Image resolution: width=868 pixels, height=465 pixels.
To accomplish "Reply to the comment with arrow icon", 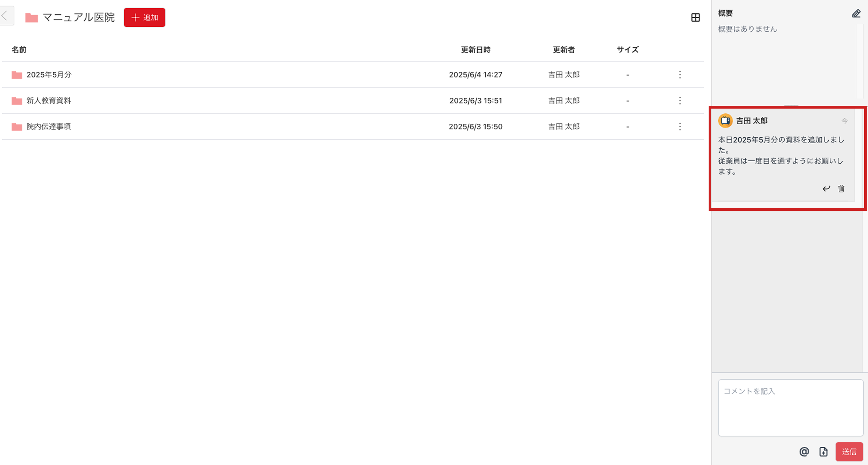I will tap(826, 188).
